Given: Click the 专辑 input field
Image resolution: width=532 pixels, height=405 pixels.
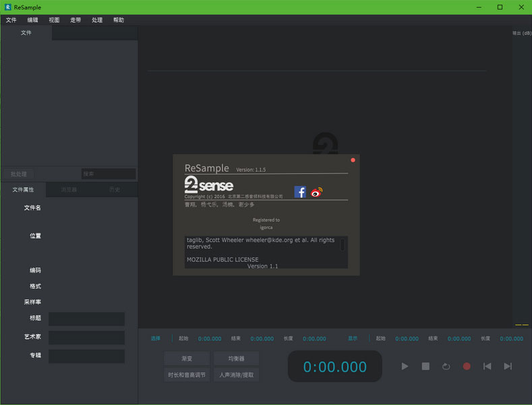Looking at the screenshot, I should pyautogui.click(x=86, y=356).
